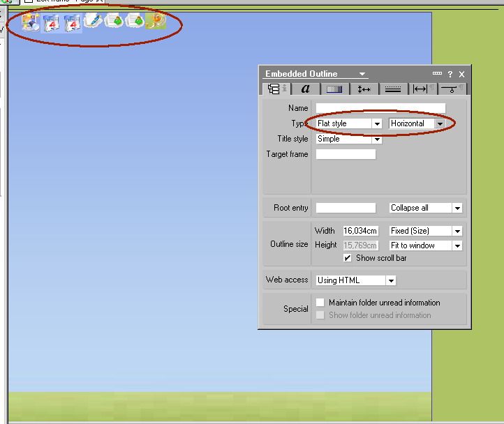This screenshot has width=504, height=424.
Task: Collapse properties box using title bar toggle
Action: 437,74
